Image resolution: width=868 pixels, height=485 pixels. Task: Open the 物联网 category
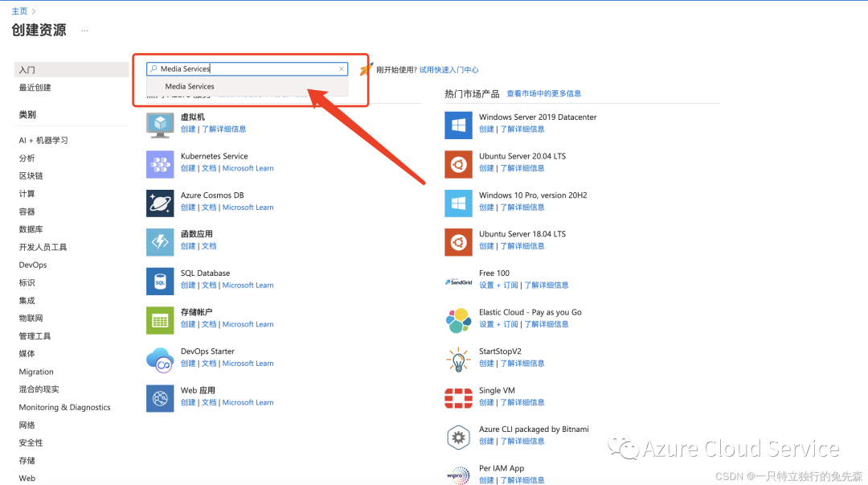(31, 319)
